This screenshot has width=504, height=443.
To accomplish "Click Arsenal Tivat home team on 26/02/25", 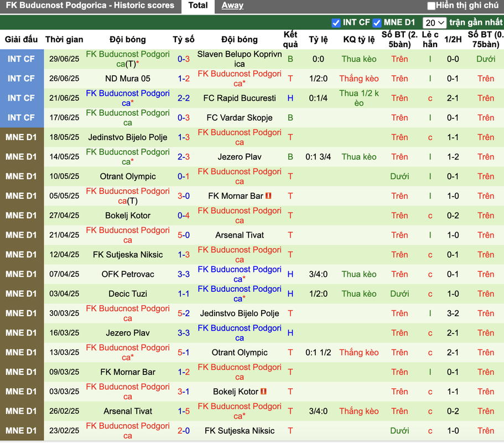I will click(x=128, y=411).
